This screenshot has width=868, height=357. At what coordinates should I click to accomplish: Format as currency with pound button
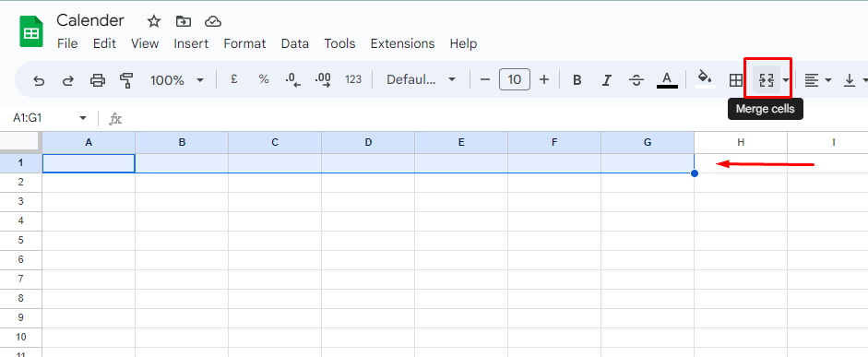[x=234, y=79]
